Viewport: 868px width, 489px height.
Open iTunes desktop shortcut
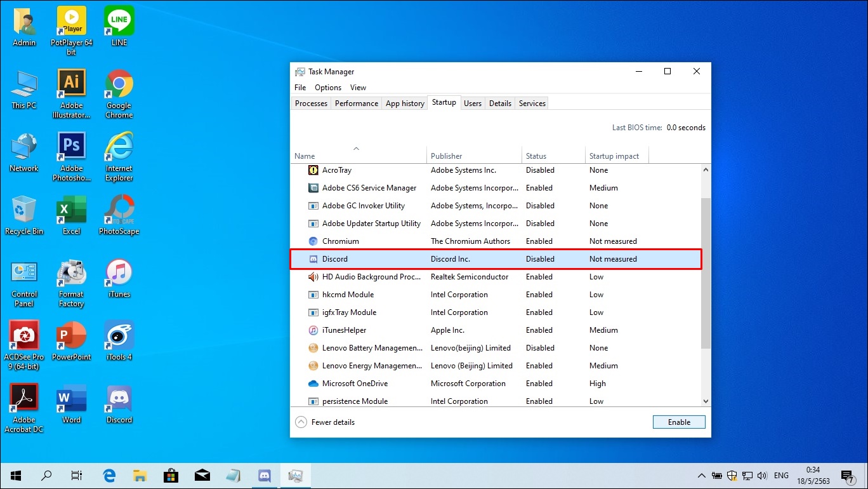119,278
